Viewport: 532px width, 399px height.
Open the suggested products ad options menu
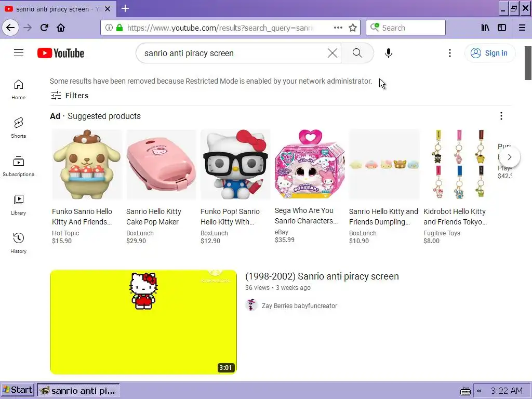(501, 116)
